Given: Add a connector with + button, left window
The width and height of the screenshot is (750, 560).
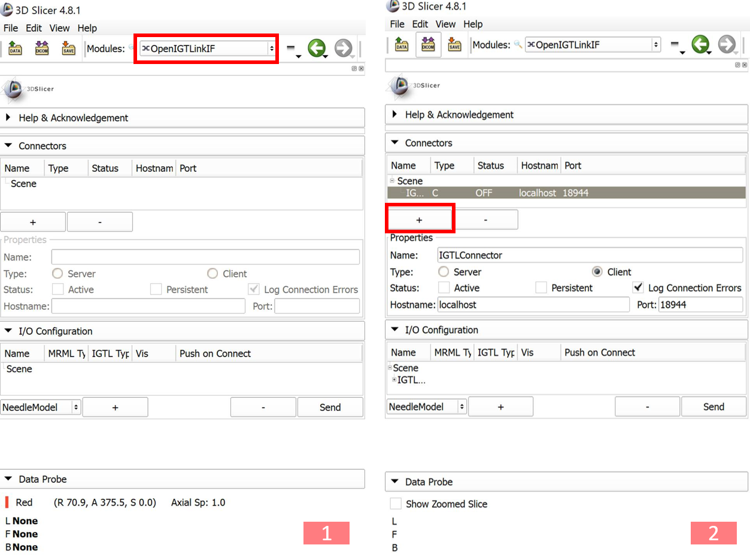Looking at the screenshot, I should point(33,222).
